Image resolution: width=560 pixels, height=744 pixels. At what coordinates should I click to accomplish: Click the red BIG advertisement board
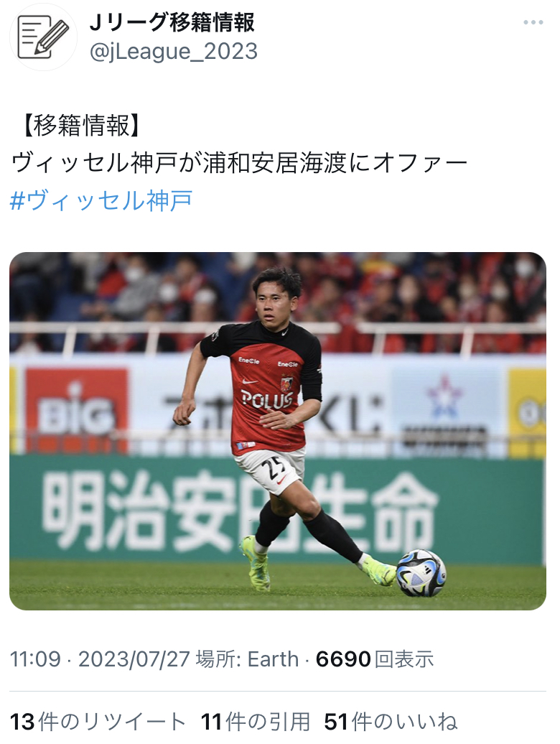point(76,410)
